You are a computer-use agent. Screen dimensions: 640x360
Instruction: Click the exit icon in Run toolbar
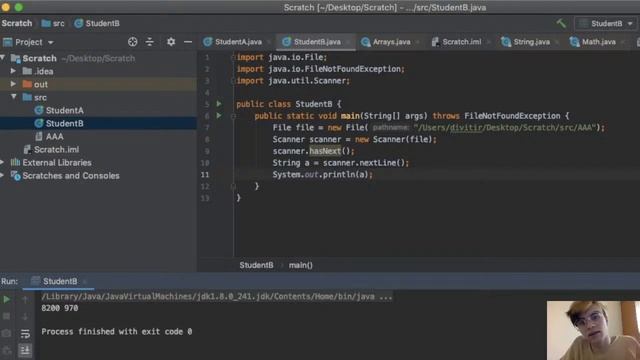[7, 350]
